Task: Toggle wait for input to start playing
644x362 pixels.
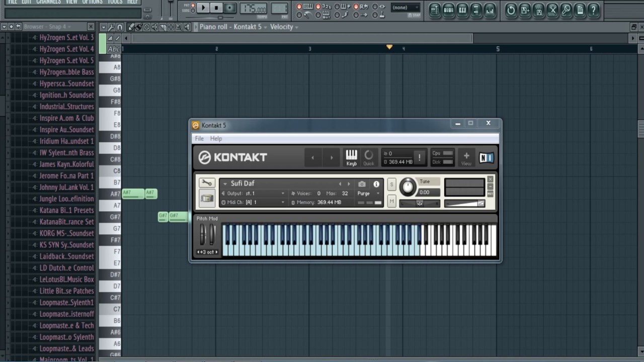Action: click(x=318, y=15)
